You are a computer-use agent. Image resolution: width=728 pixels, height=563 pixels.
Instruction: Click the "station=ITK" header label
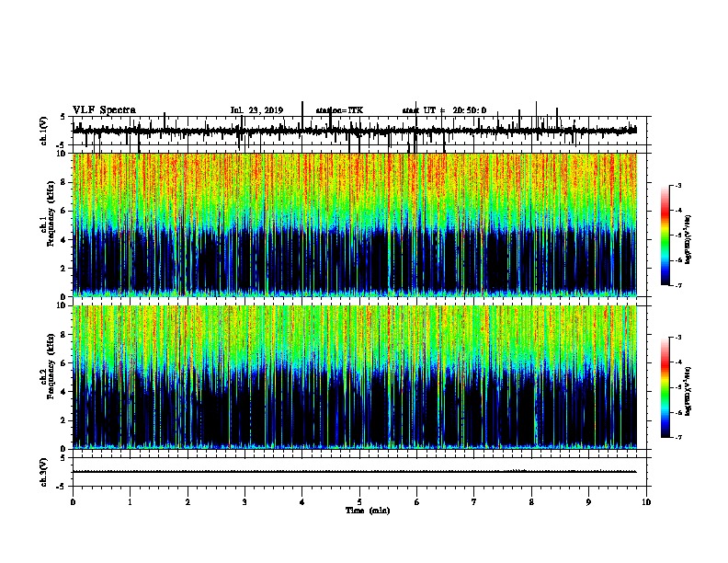(x=339, y=110)
